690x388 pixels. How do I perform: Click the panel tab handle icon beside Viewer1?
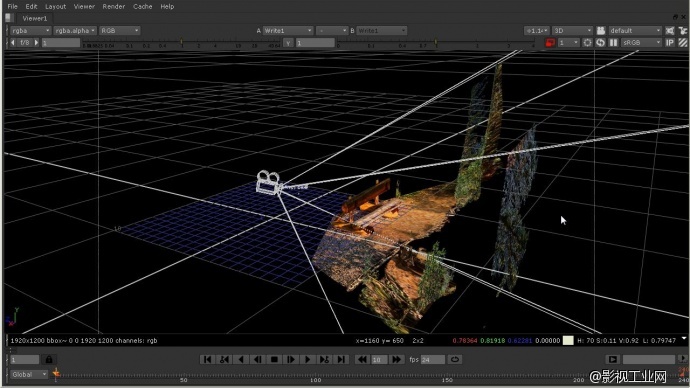pyautogui.click(x=9, y=18)
